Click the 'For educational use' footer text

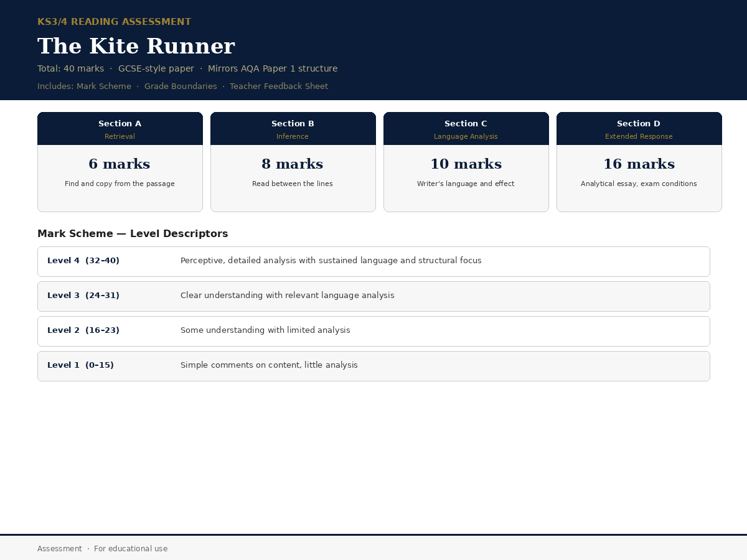point(131,549)
